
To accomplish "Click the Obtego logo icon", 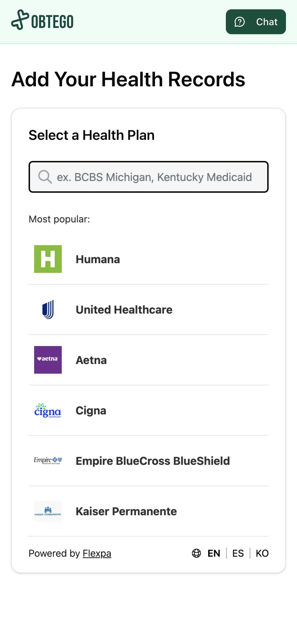I will pyautogui.click(x=20, y=20).
